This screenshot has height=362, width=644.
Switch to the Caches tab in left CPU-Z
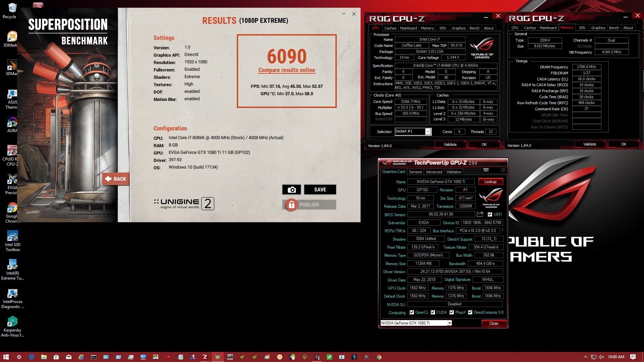390,28
